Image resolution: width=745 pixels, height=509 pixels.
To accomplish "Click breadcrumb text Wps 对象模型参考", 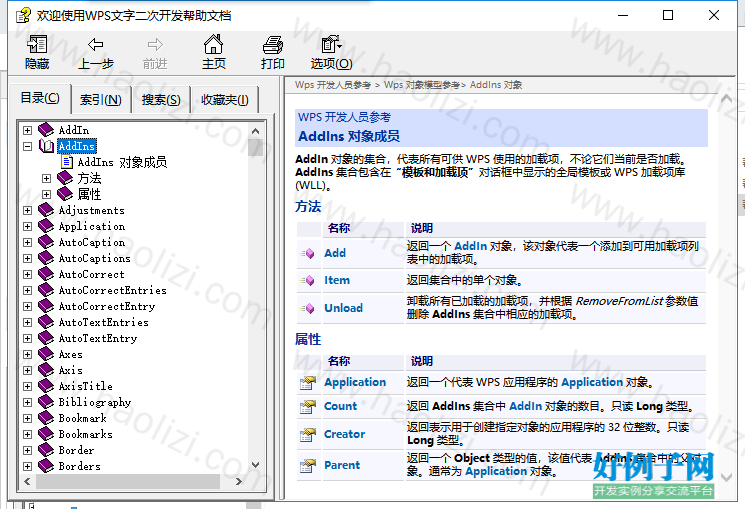I will (x=422, y=85).
